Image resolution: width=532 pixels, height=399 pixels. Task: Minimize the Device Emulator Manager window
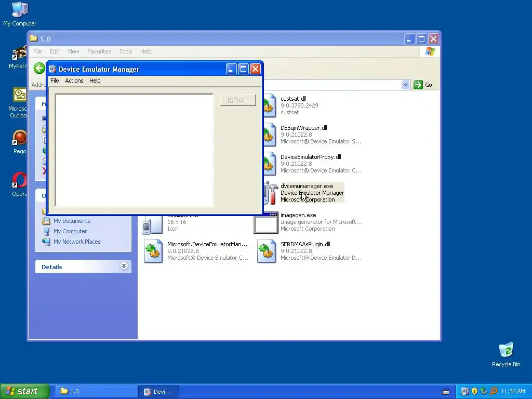pos(231,69)
